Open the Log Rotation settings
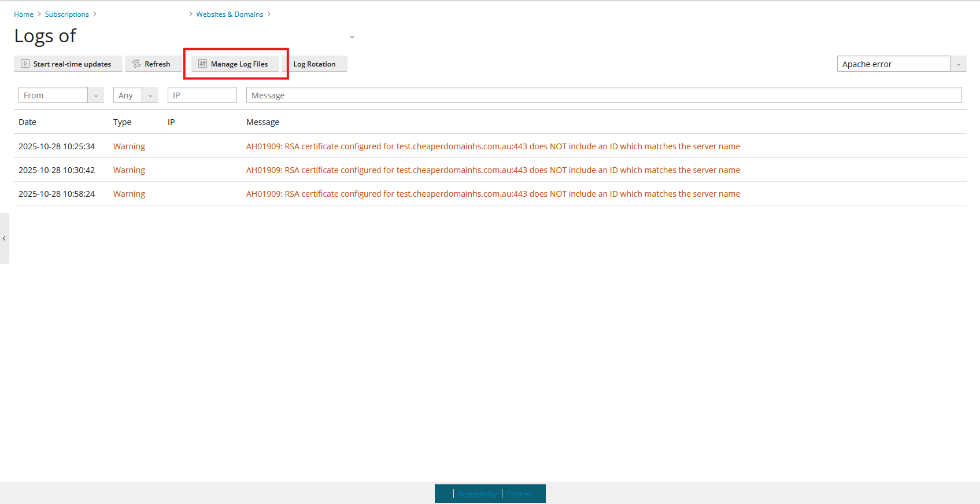Screen dimensions: 980x504 click(315, 64)
